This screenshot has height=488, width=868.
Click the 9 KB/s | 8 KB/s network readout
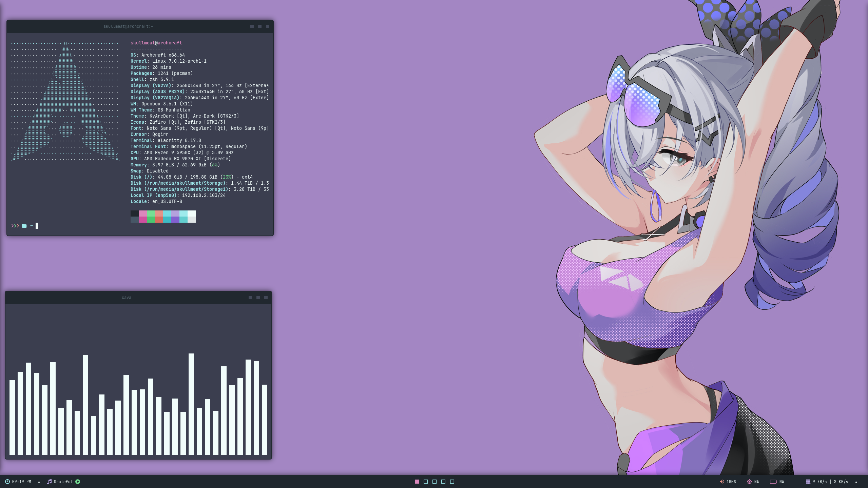830,482
